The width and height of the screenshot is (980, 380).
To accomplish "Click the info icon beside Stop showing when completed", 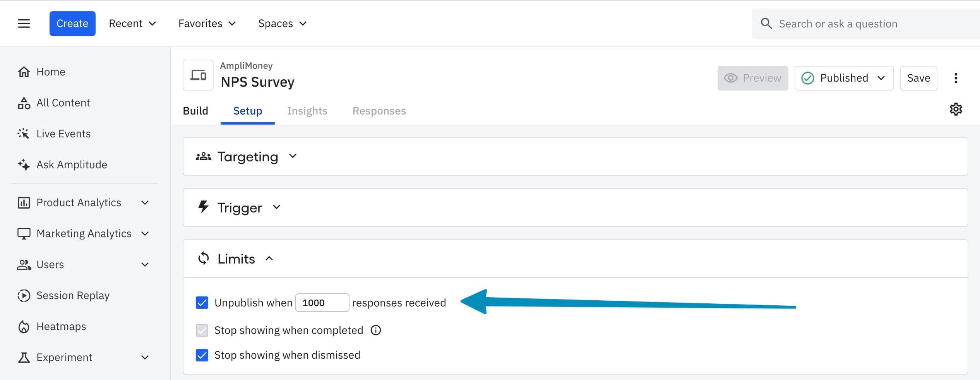I will coord(376,330).
